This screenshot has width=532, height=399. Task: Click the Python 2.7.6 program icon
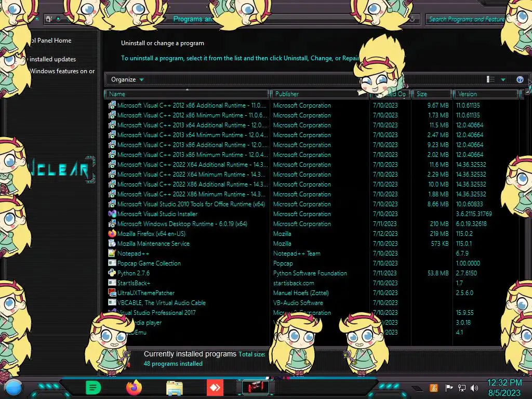112,273
